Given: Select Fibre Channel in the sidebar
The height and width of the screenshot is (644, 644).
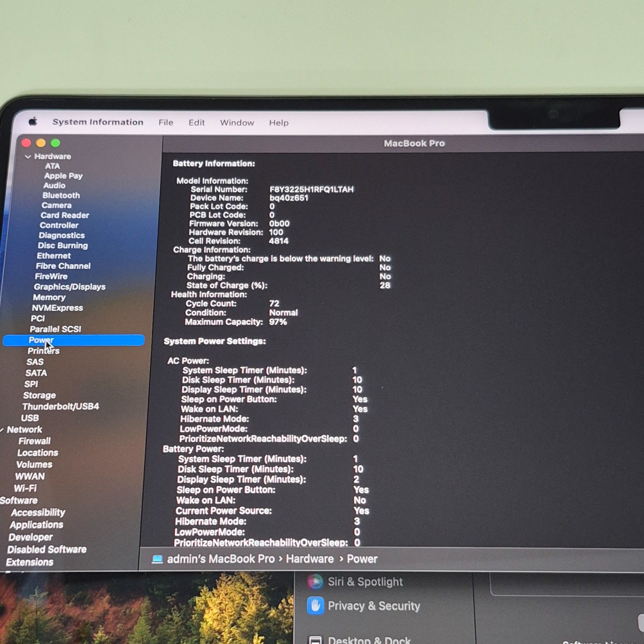Looking at the screenshot, I should click(x=63, y=266).
